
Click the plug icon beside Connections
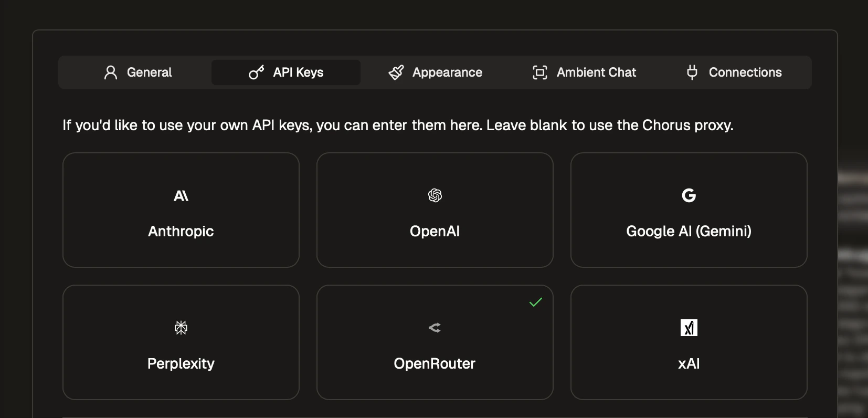tap(692, 72)
